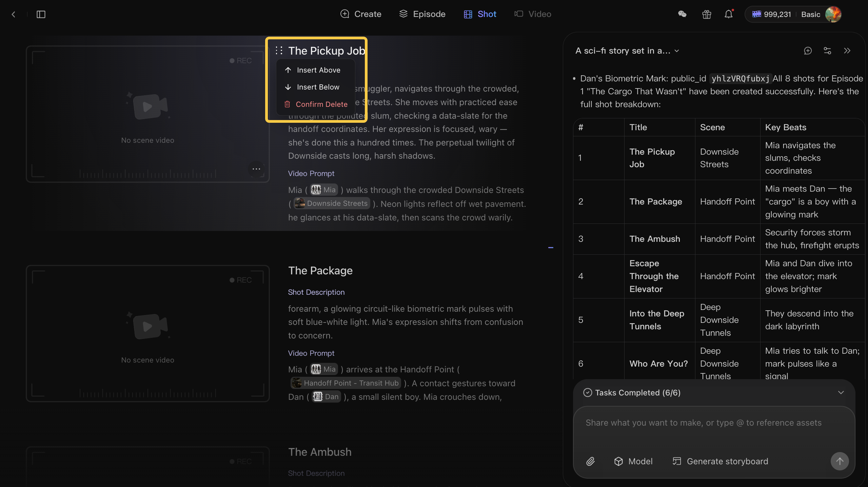This screenshot has width=868, height=487.
Task: Click the Model button
Action: pyautogui.click(x=633, y=461)
